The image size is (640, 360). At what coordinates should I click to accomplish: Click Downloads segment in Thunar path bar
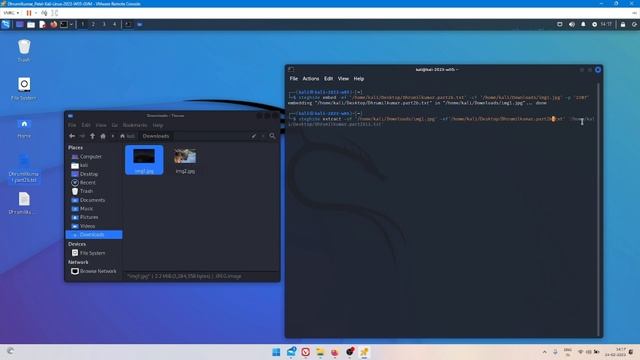click(x=156, y=136)
